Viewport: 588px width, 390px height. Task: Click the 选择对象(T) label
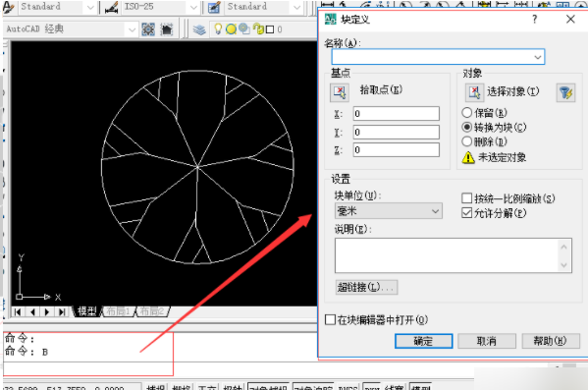(512, 91)
